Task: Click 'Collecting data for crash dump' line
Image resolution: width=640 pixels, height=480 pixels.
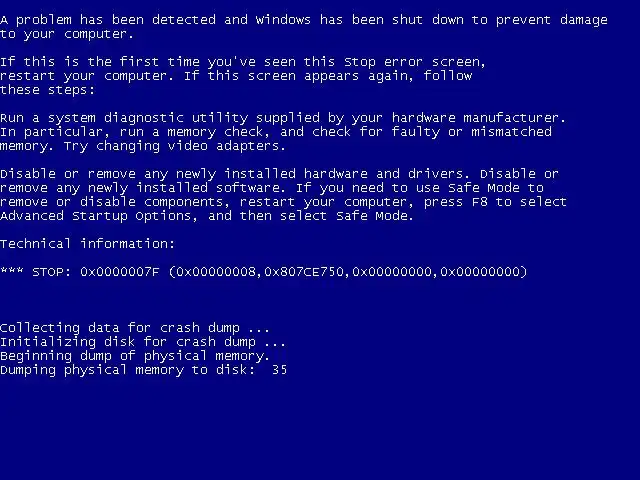Action: 135,328
